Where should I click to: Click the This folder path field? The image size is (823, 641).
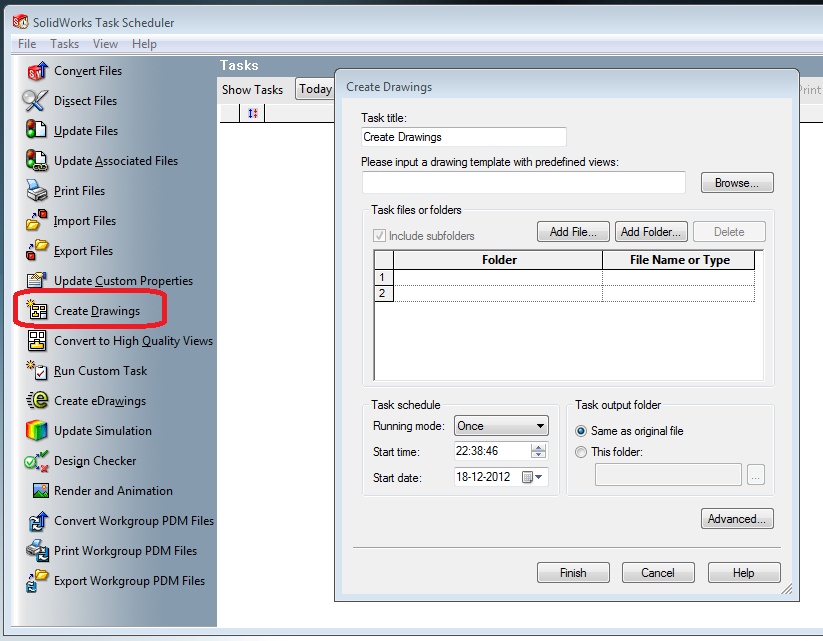[x=668, y=475]
